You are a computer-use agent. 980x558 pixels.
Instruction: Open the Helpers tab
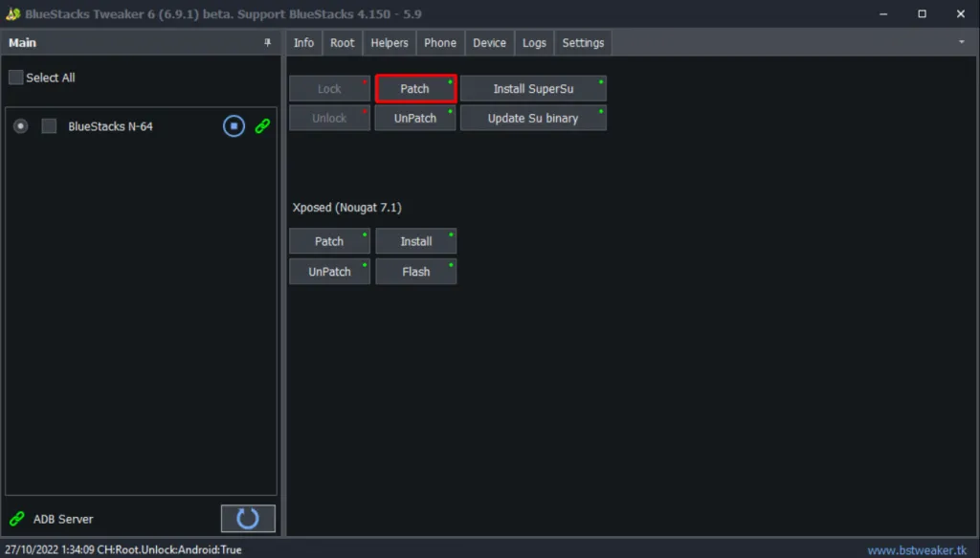(x=390, y=43)
